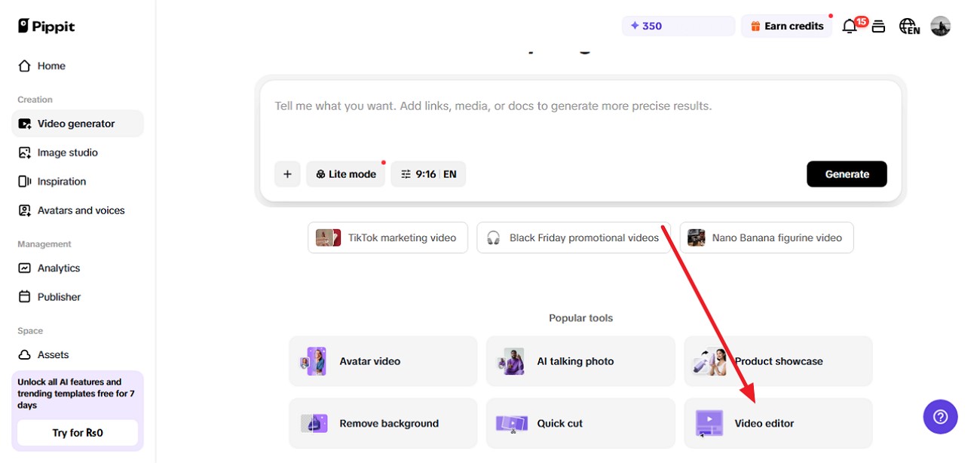Open the user profile avatar
980x463 pixels.
click(x=940, y=26)
